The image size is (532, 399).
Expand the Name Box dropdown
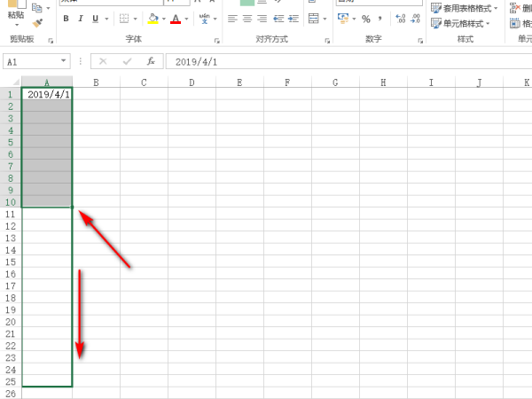pyautogui.click(x=64, y=61)
